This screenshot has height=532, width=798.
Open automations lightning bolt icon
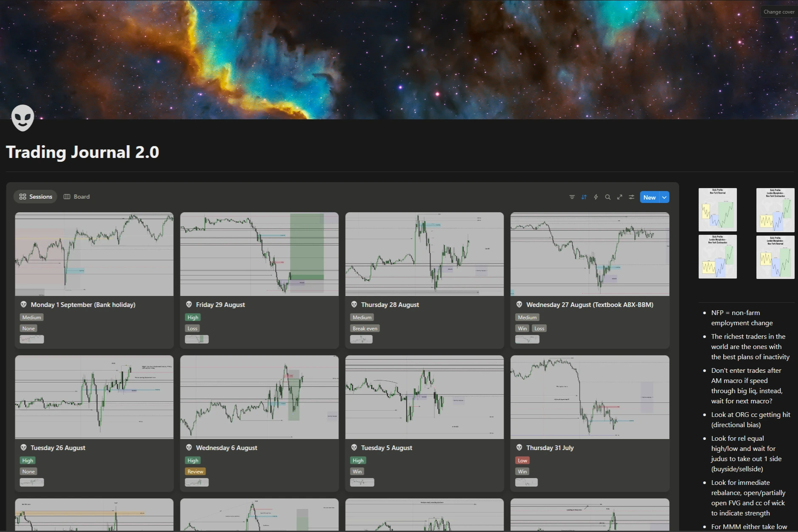(x=596, y=197)
